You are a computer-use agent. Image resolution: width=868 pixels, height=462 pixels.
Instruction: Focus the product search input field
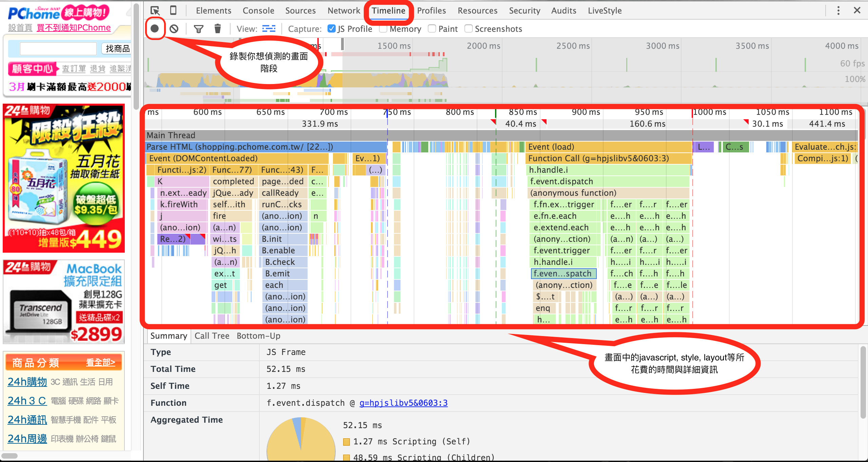point(58,48)
